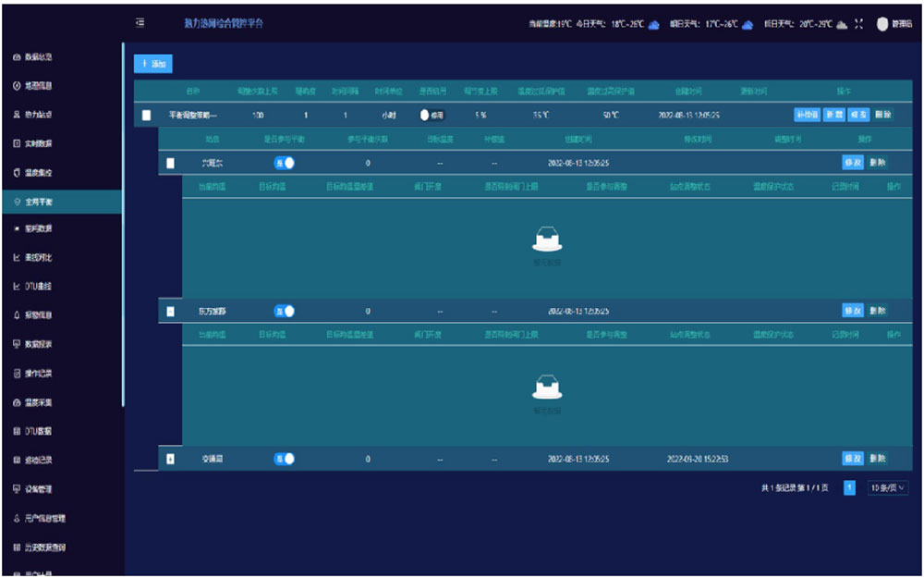Click the record count text beside pagination
This screenshot has height=578, width=924.
click(x=795, y=487)
